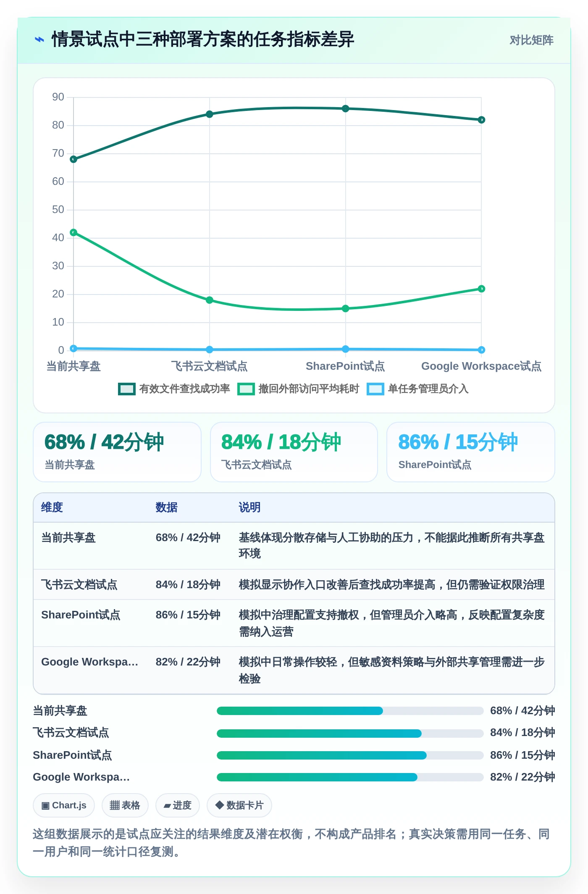
Task: Click the blue point at SharePoint试点
Action: [x=346, y=349]
